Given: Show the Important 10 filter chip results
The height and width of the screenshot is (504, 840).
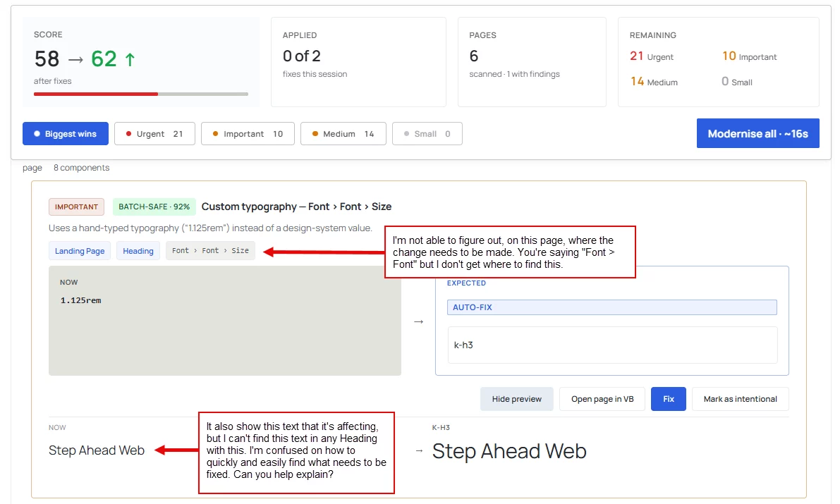Looking at the screenshot, I should pyautogui.click(x=248, y=134).
